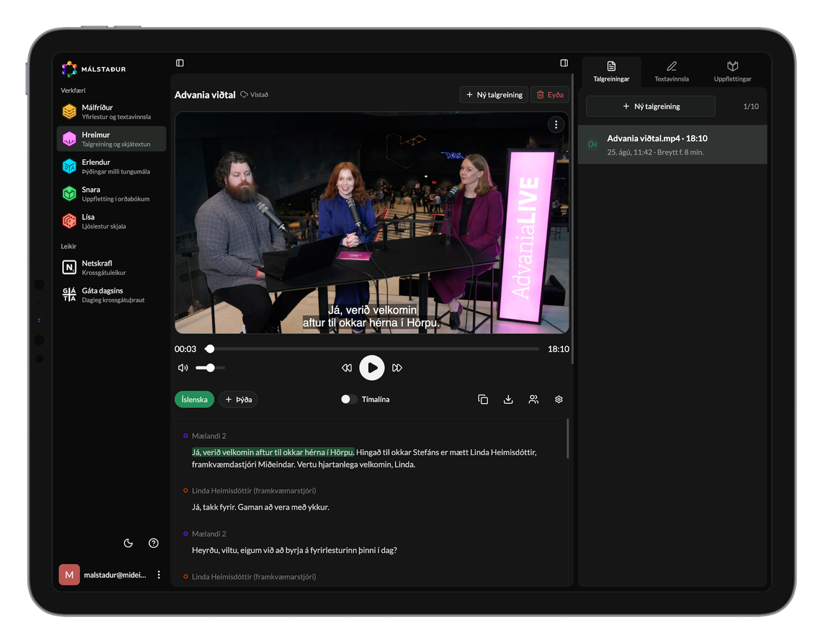The width and height of the screenshot is (824, 644).
Task: Click the first Mælandi 2 speaker label
Action: click(x=209, y=436)
